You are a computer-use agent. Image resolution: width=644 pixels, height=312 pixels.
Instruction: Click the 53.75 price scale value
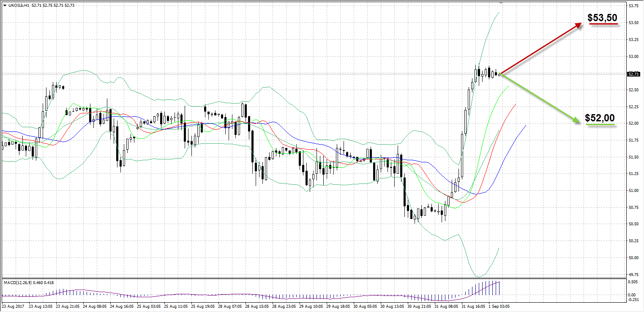tap(633, 6)
